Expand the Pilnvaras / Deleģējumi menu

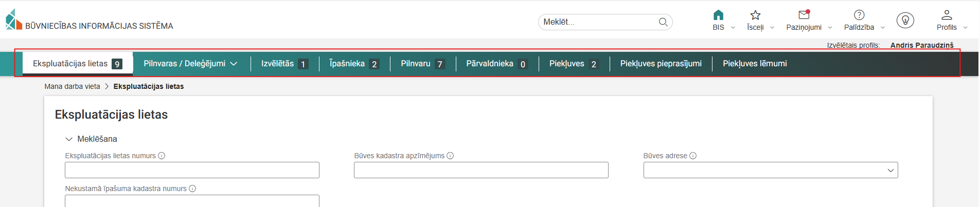(190, 64)
